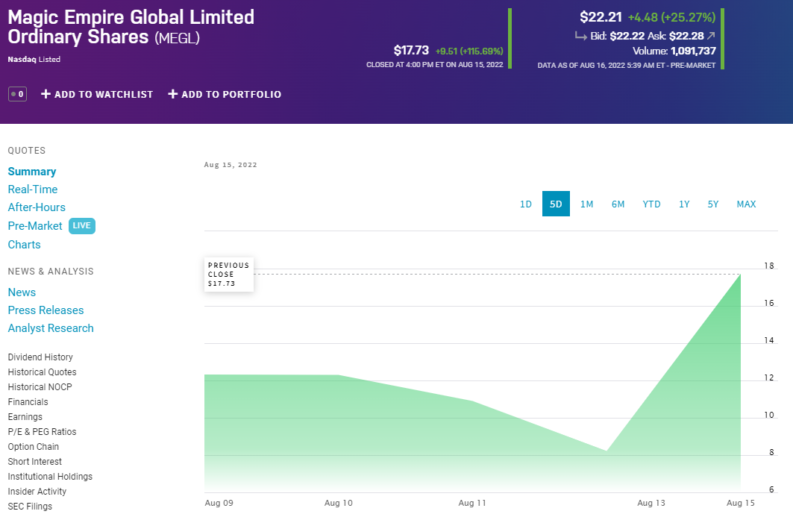The image size is (793, 517).
Task: Select the 5D chart range
Action: 556,204
